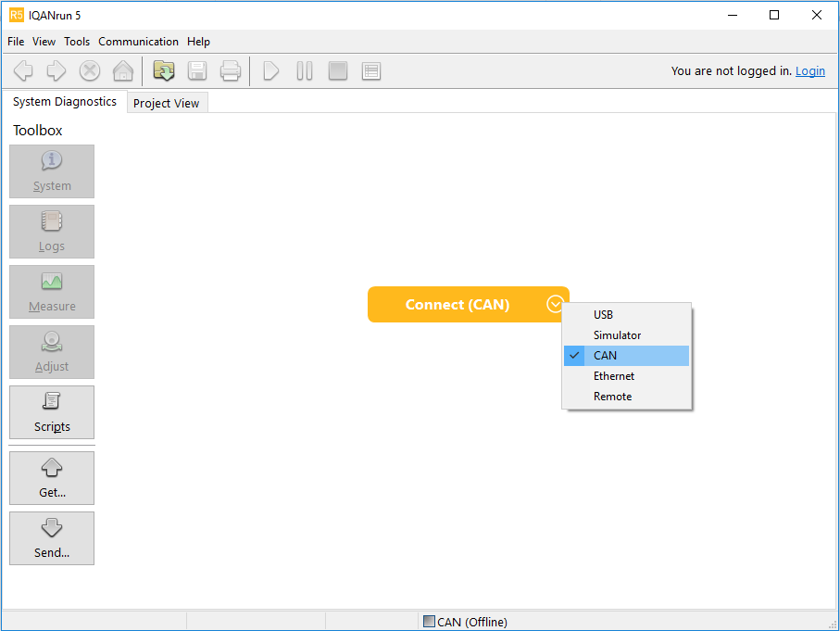Image resolution: width=840 pixels, height=631 pixels.
Task: Stop measuring with the square Stop icon
Action: pos(337,70)
